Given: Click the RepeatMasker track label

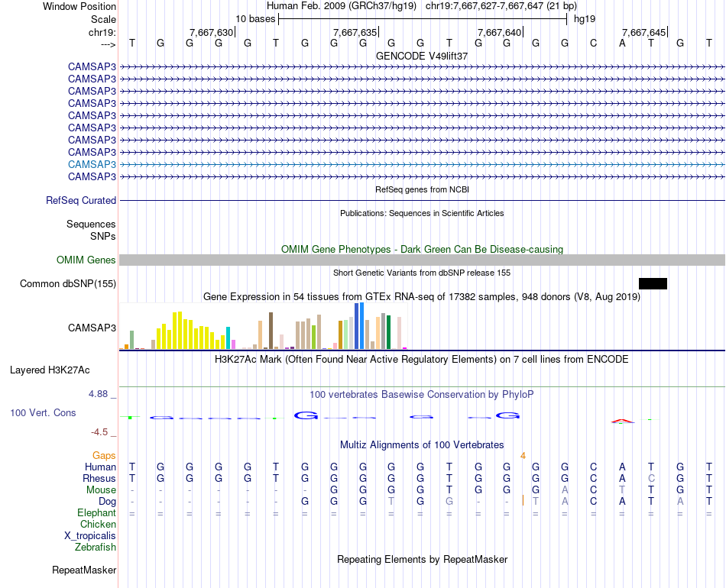Looking at the screenshot, I should click(x=84, y=570).
